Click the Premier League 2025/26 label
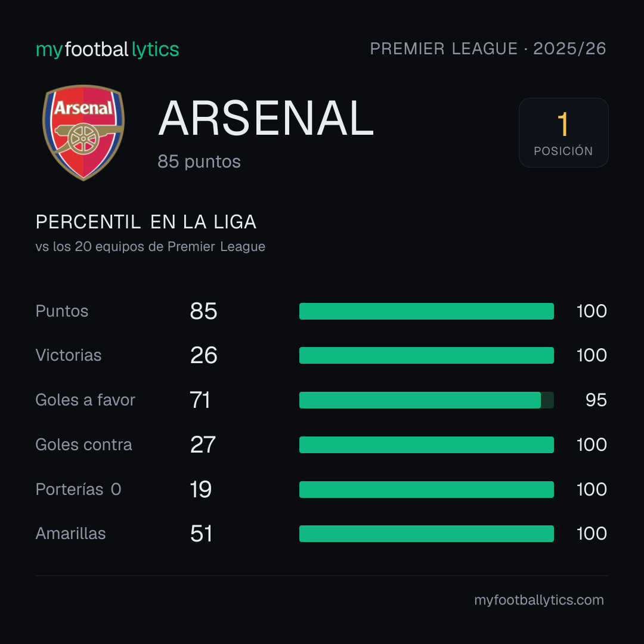Screen dimensions: 644x644 (488, 49)
